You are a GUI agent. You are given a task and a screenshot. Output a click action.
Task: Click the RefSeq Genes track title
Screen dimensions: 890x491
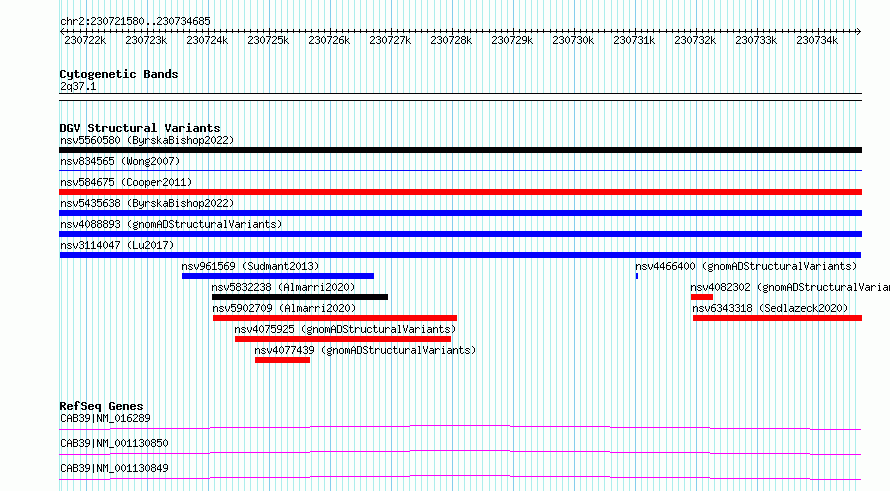coord(102,406)
